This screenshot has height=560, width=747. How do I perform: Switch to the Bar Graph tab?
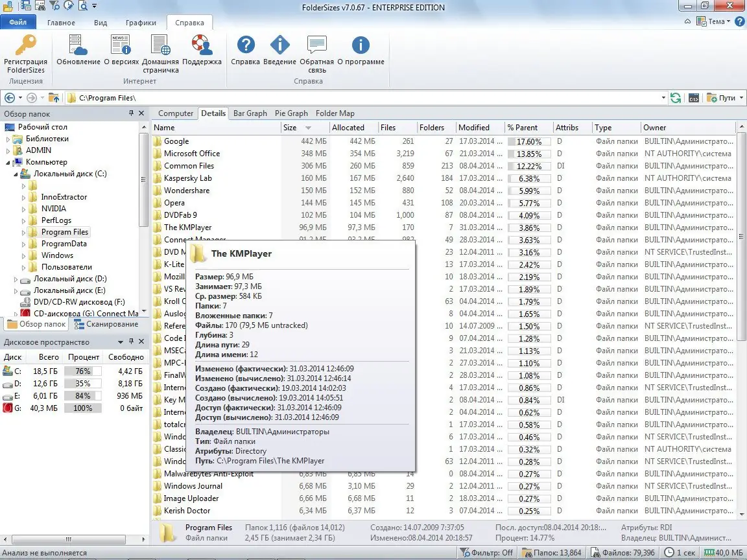[x=250, y=113]
